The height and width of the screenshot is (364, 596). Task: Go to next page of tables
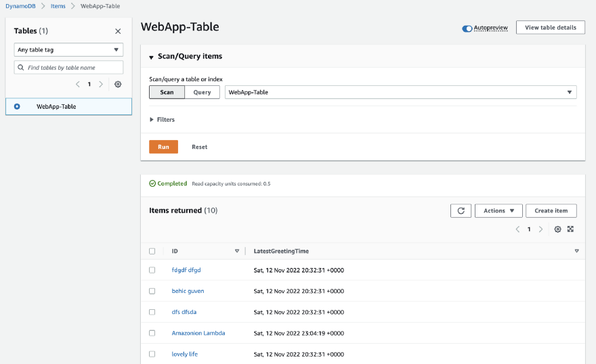pos(101,85)
